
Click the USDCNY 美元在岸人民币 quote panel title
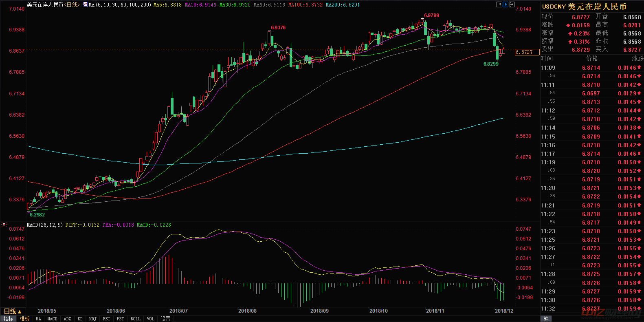pyautogui.click(x=584, y=7)
